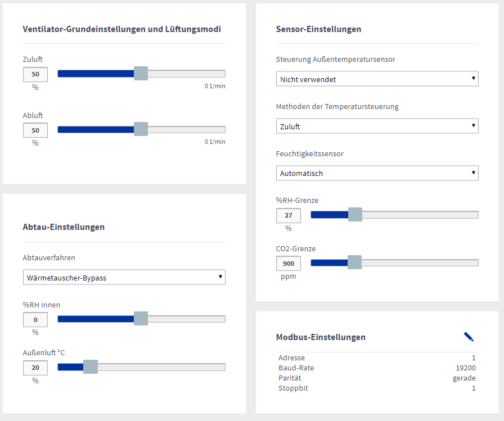Image resolution: width=504 pixels, height=421 pixels.
Task: Click the Abluft slider handle
Action: [x=141, y=129]
